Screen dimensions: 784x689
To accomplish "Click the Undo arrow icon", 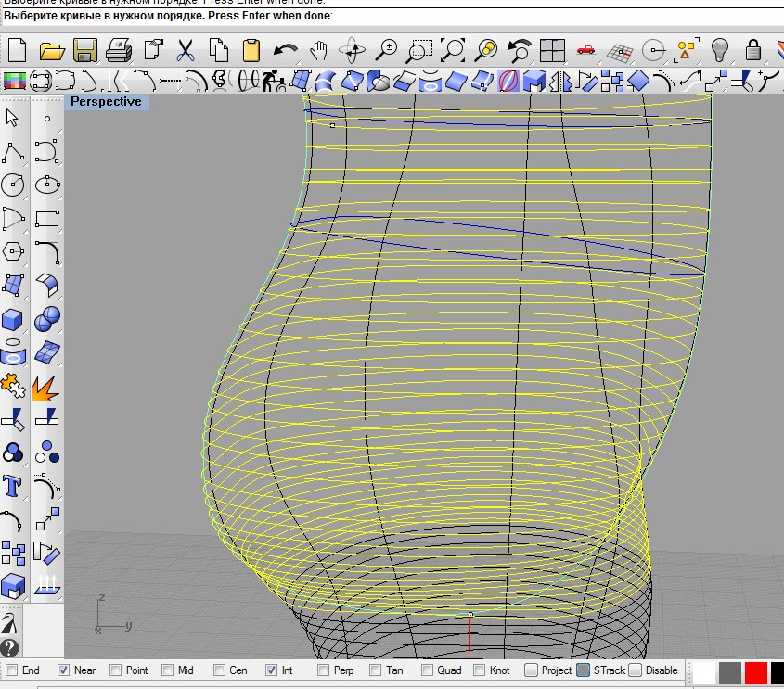I will (285, 49).
